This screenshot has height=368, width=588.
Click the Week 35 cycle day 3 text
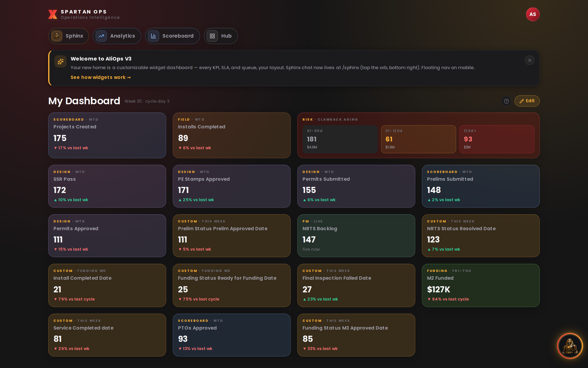(147, 101)
